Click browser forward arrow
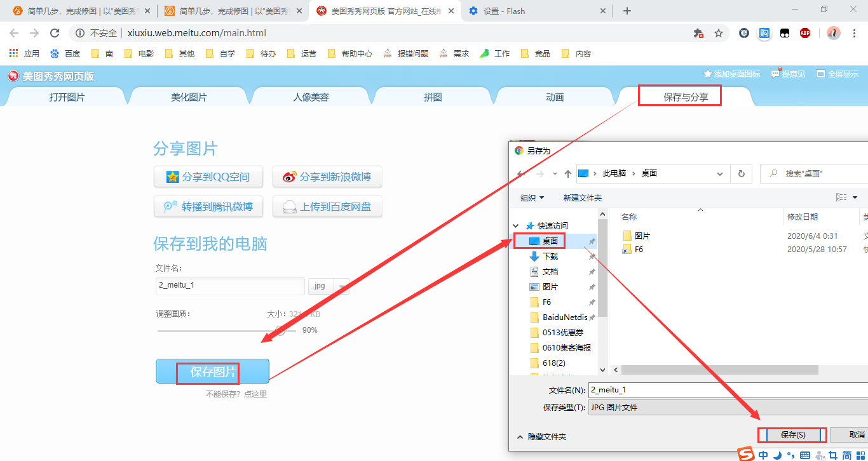868x461 pixels. [x=34, y=33]
